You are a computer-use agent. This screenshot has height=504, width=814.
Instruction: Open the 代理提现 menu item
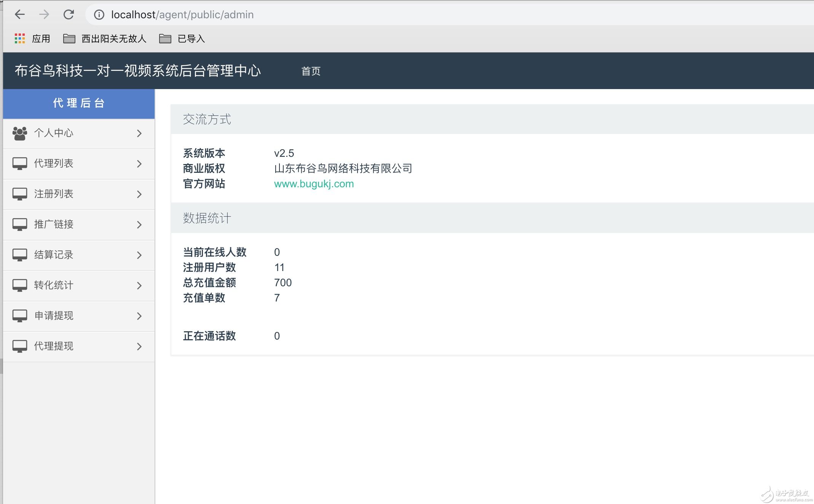79,346
